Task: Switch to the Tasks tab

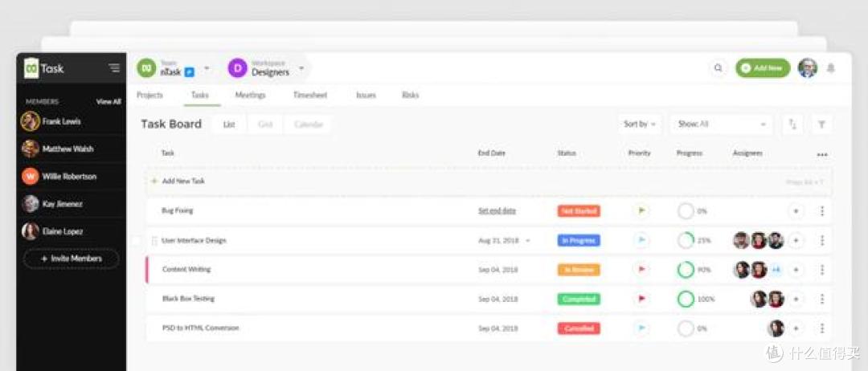Action: pyautogui.click(x=200, y=95)
